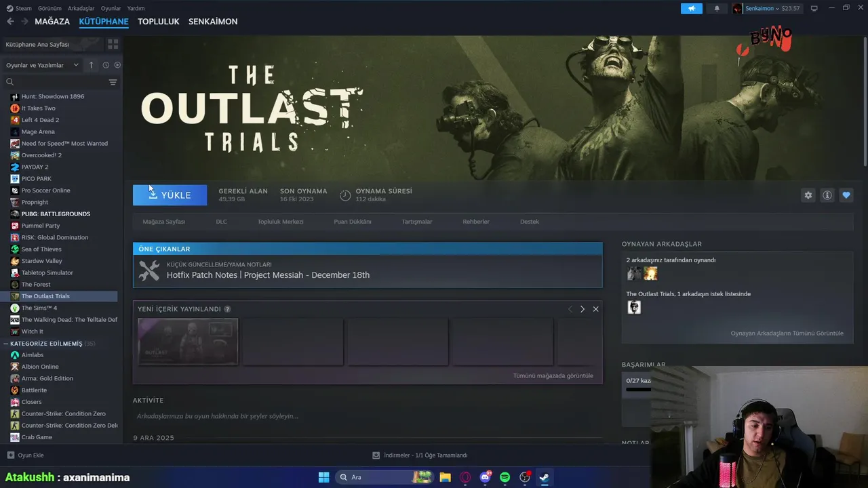The image size is (868, 488).
Task: Add The Outlast Trials to favorites heart
Action: click(846, 195)
